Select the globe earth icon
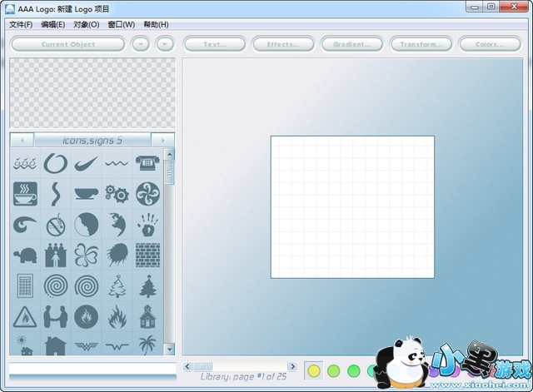This screenshot has height=392, width=533. (x=117, y=225)
